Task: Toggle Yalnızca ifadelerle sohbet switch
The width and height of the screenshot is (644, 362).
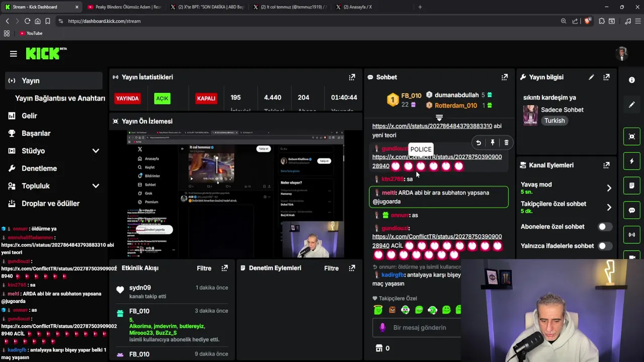Action: 605,246
